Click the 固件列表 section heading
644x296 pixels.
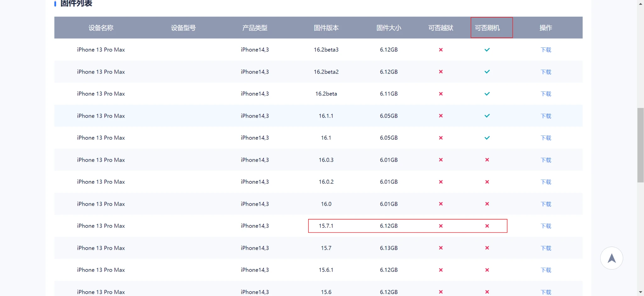click(76, 3)
